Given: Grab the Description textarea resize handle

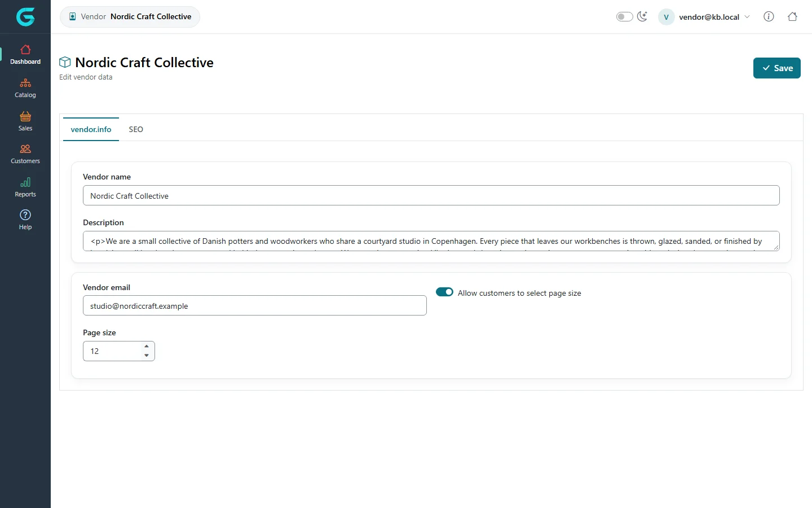Looking at the screenshot, I should [x=776, y=247].
